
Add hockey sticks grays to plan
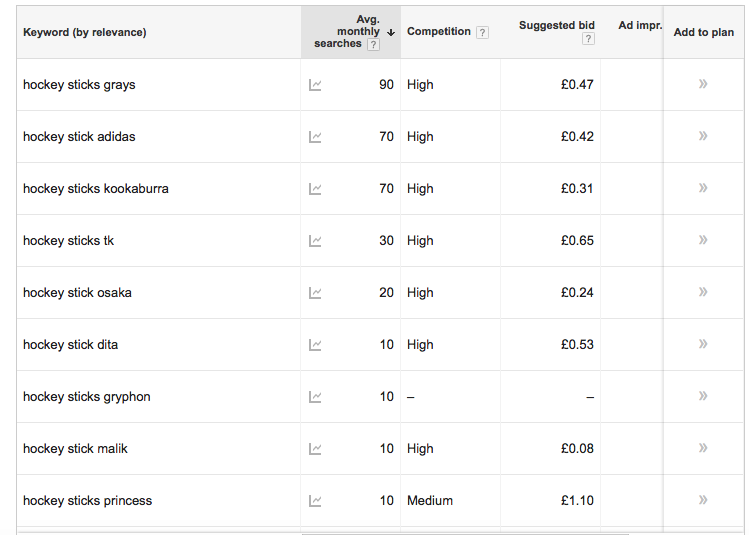point(703,84)
